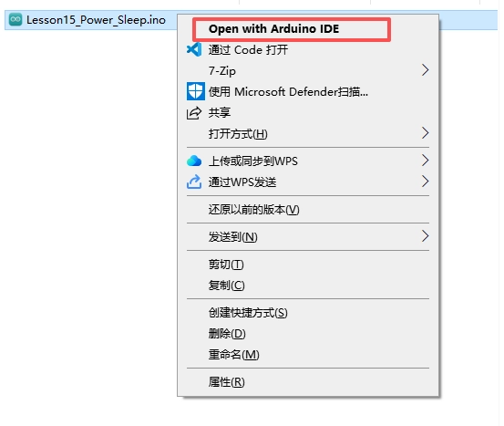
Task: Click the Microsoft Defender shield icon
Action: point(195,91)
